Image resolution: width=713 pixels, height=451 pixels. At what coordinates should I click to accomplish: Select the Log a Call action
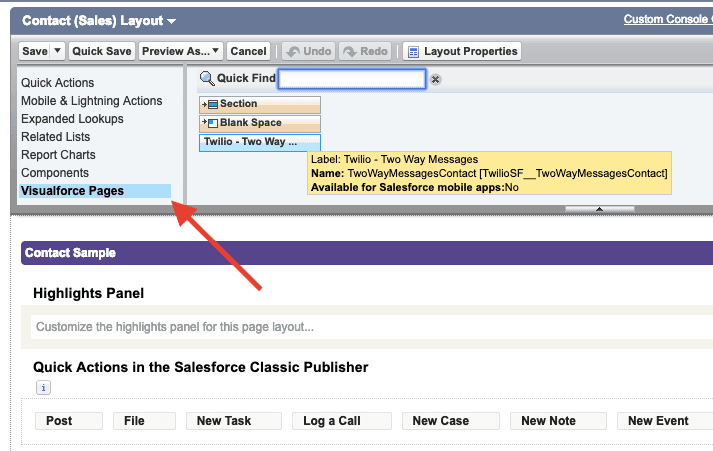click(332, 421)
